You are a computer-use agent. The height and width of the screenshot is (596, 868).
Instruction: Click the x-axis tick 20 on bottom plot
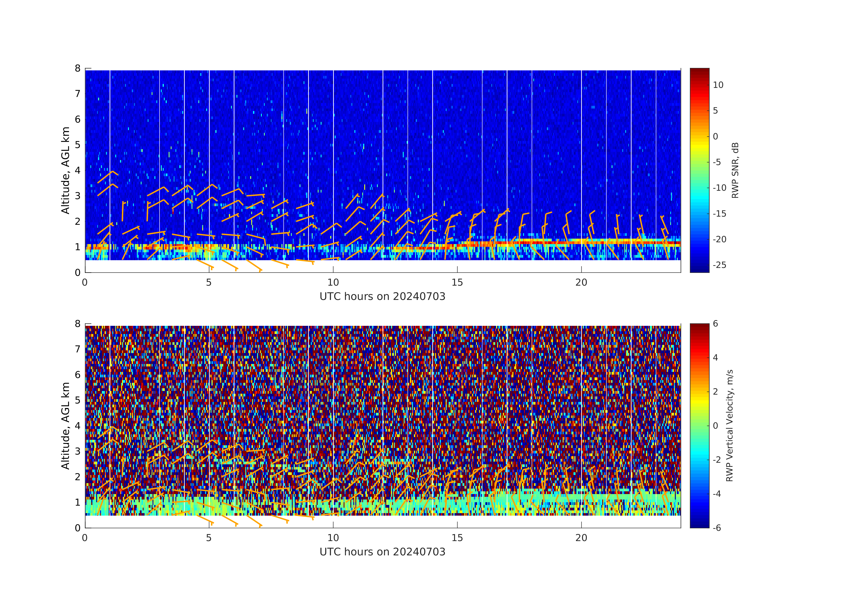[x=581, y=538]
